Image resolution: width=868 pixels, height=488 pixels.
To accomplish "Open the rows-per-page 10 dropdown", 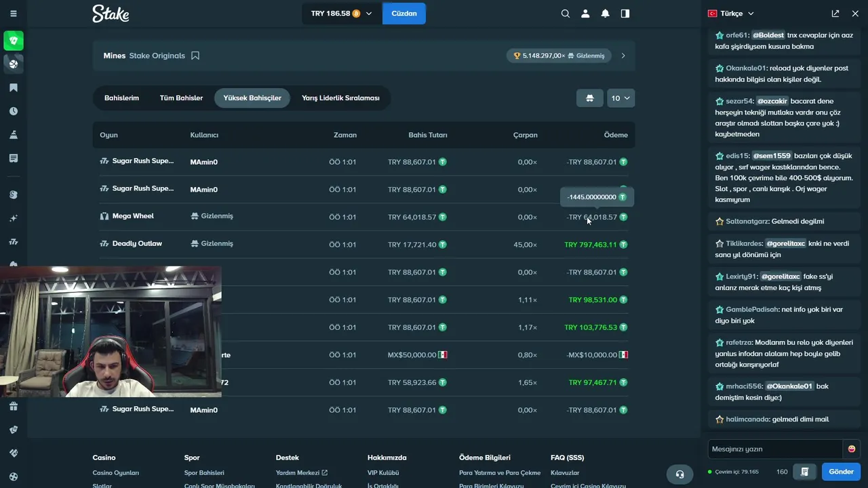I will (x=621, y=98).
